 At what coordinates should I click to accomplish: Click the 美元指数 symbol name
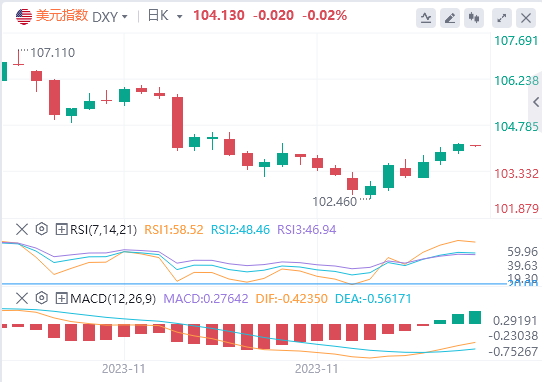[62, 16]
